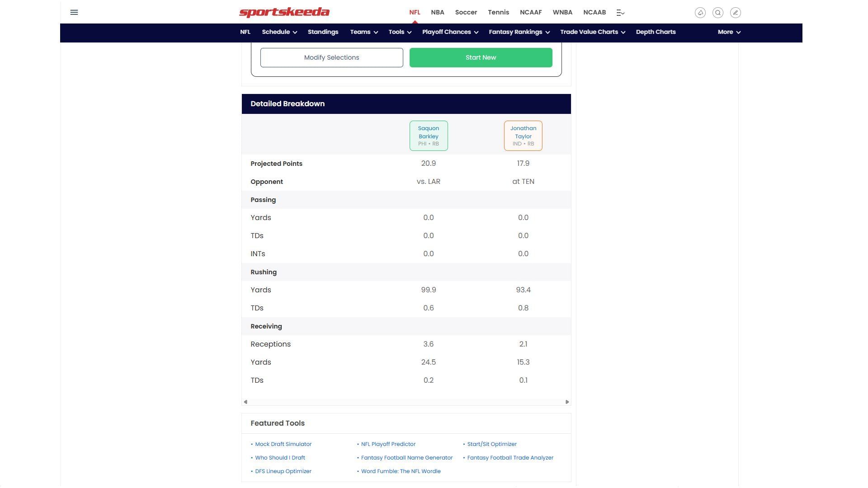
Task: Click the notifications bell icon
Action: (700, 13)
